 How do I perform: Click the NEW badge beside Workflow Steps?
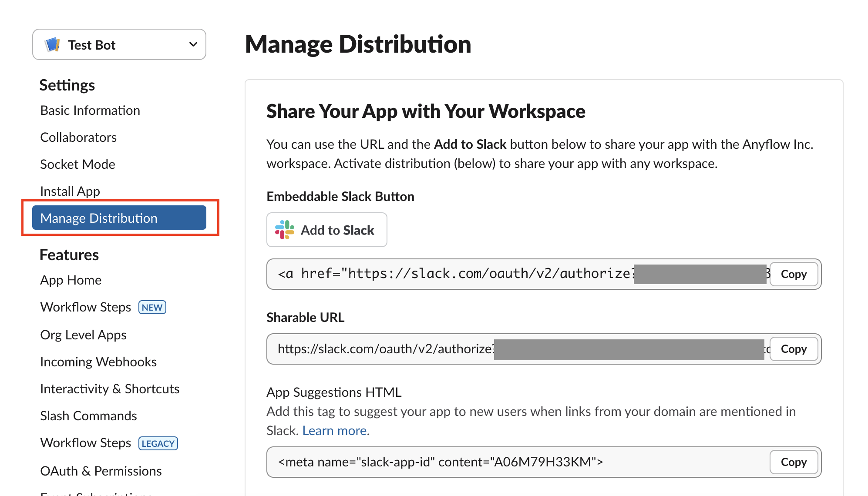pos(152,307)
